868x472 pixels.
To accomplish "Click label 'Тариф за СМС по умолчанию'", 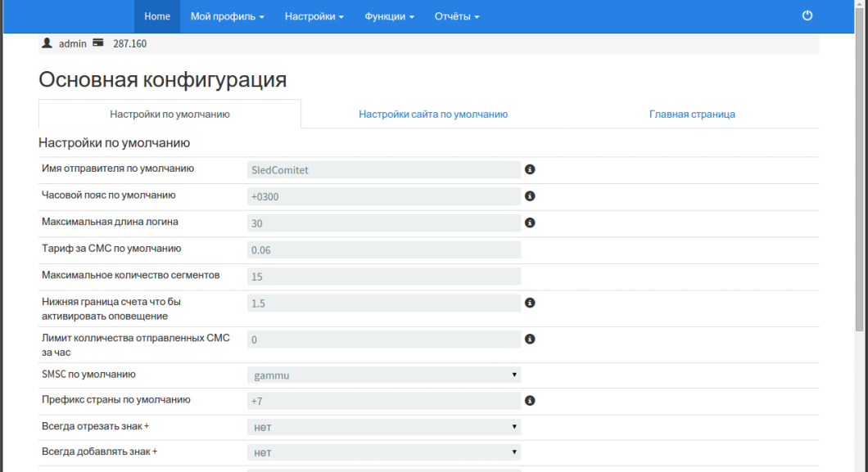I will pos(111,248).
